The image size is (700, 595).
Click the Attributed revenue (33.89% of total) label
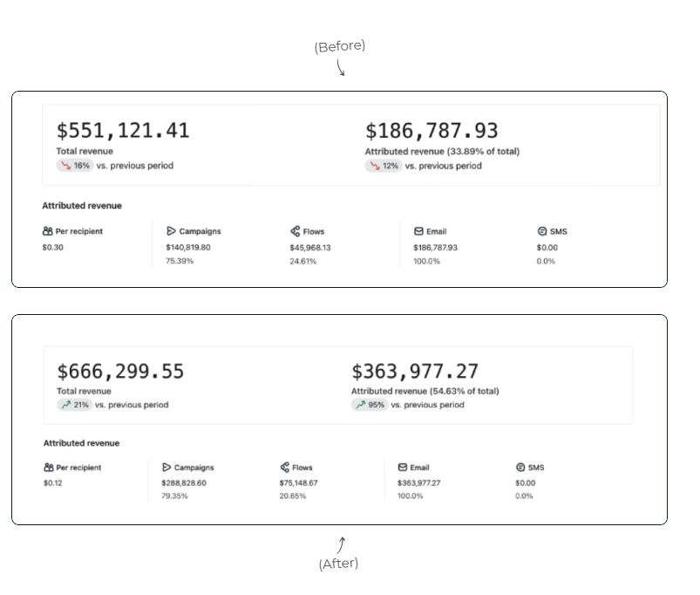click(x=442, y=152)
